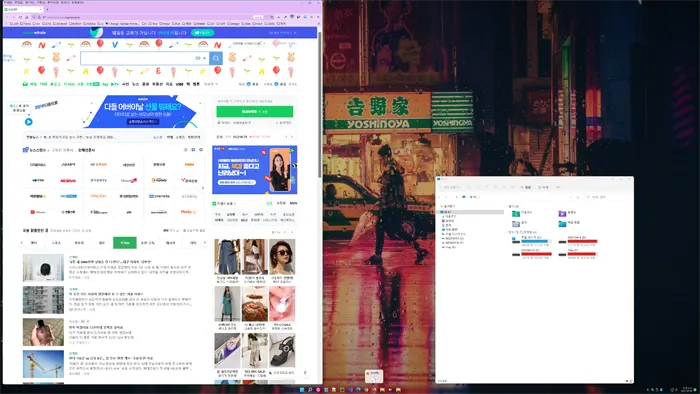Click the browser address bar
The height and width of the screenshot is (394, 700).
click(147, 17)
